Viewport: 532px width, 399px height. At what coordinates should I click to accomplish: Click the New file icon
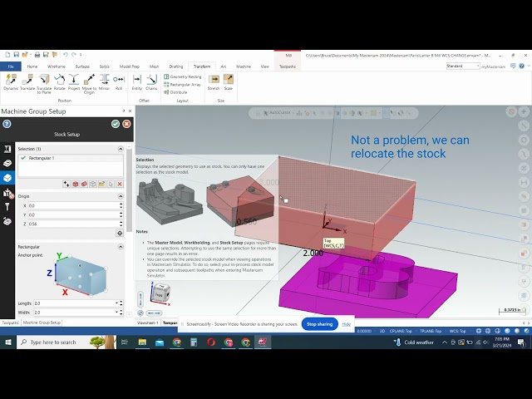(x=7, y=55)
